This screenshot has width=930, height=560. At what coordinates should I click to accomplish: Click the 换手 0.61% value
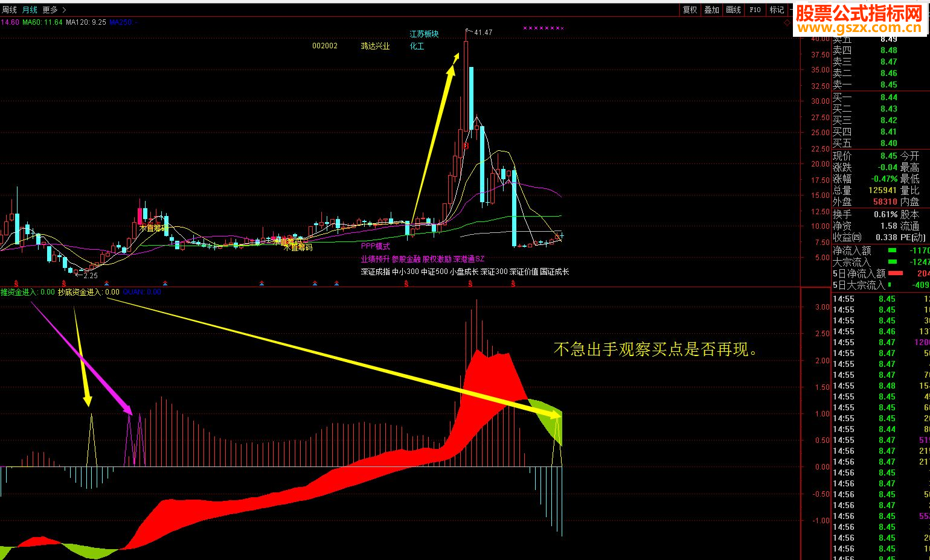pos(885,214)
